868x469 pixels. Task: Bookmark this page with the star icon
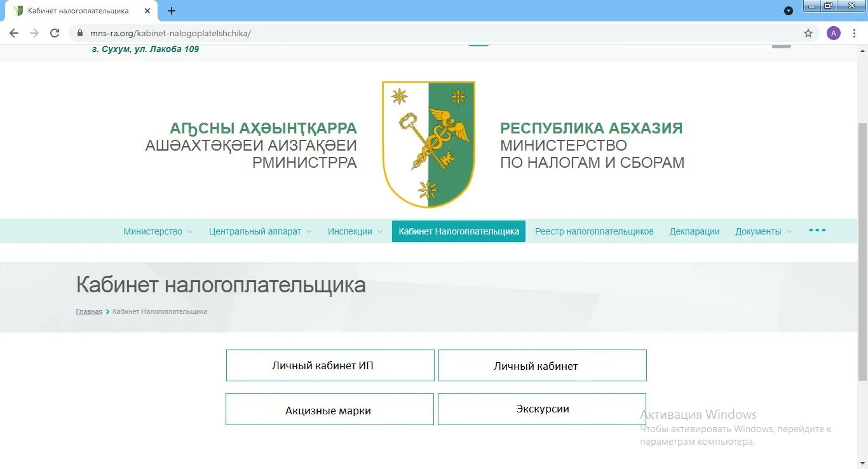point(808,33)
